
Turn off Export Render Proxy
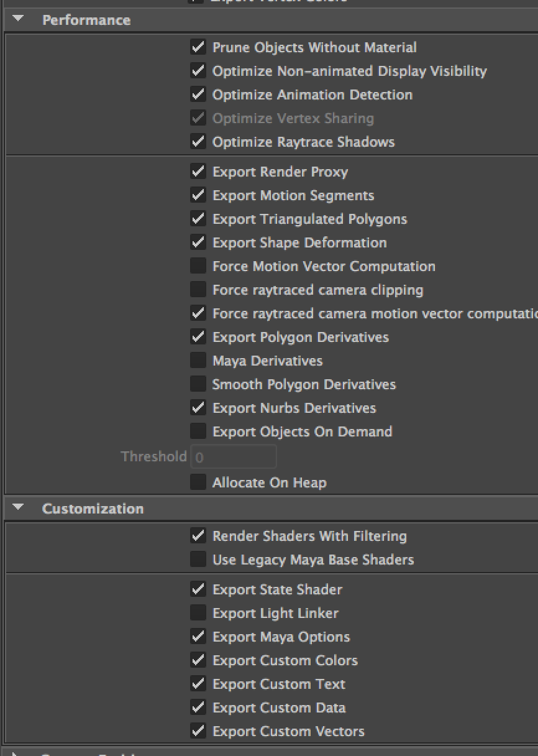pos(198,172)
